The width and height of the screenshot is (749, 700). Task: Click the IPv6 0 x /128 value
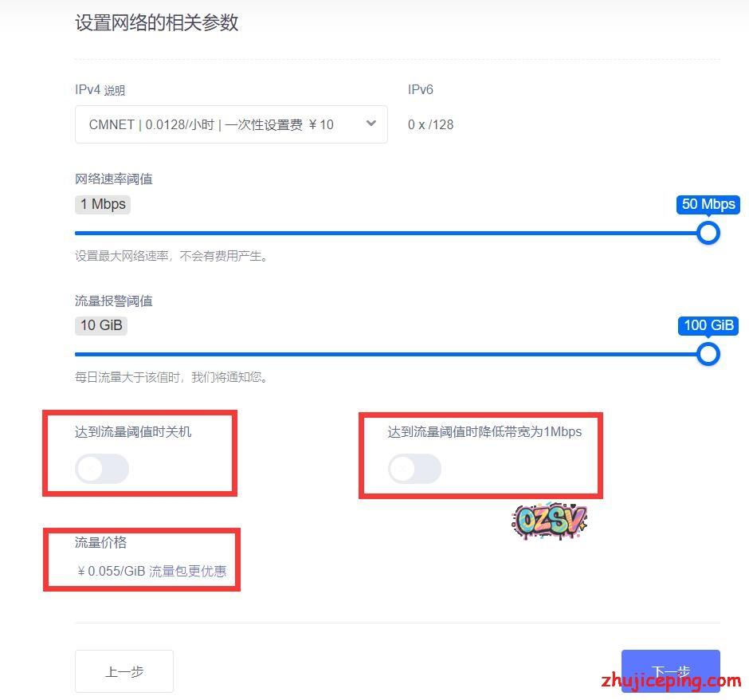pos(430,124)
